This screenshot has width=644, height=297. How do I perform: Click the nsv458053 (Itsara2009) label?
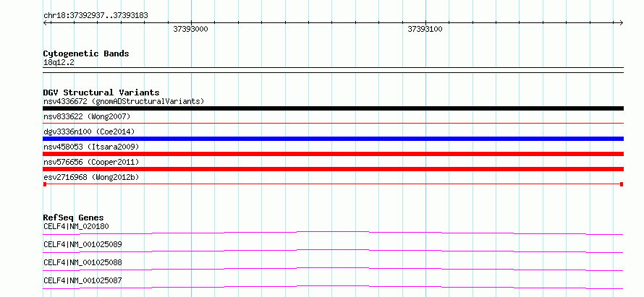click(x=91, y=147)
